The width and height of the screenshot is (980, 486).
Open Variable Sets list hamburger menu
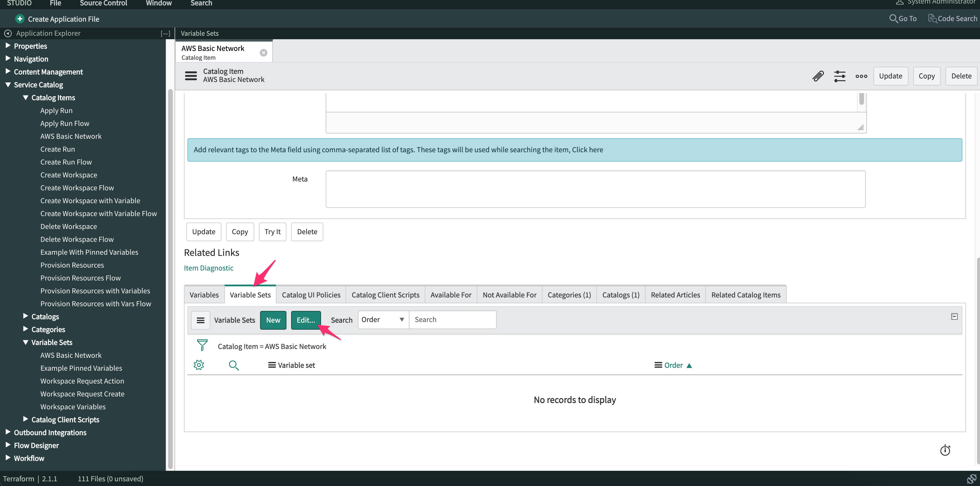201,320
